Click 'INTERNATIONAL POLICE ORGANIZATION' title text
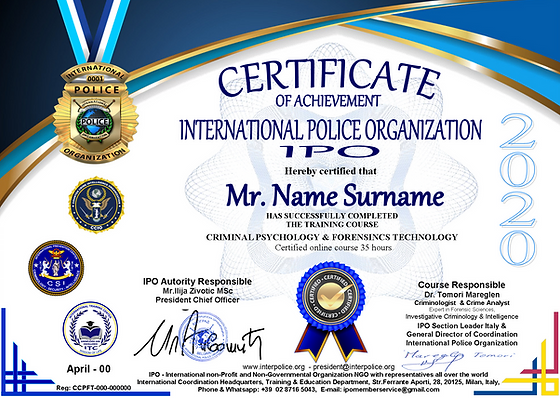The height and width of the screenshot is (398, 560). 331,130
